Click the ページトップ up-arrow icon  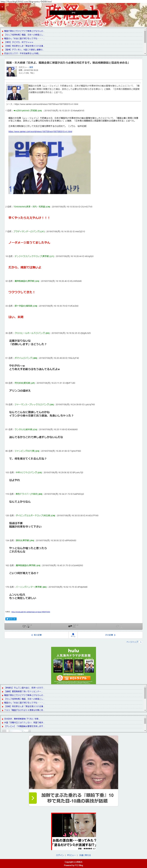tap(141, 642)
